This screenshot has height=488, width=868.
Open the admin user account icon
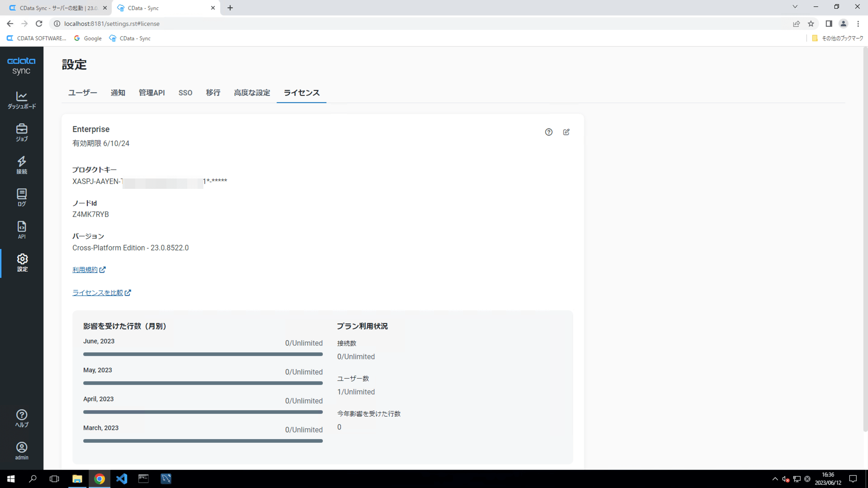coord(22,450)
